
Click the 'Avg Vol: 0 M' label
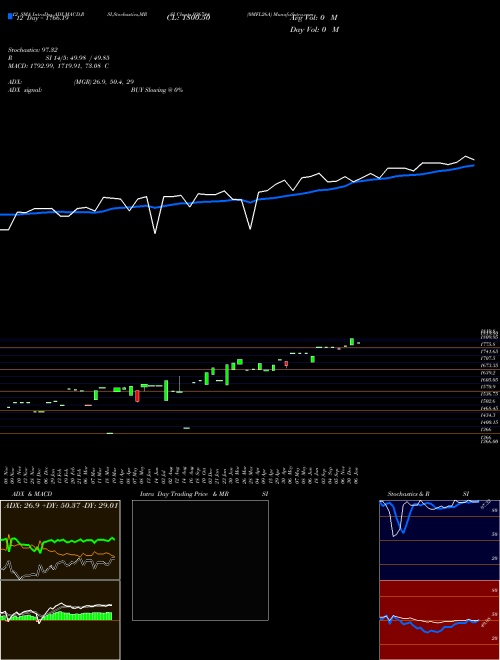[x=314, y=18]
